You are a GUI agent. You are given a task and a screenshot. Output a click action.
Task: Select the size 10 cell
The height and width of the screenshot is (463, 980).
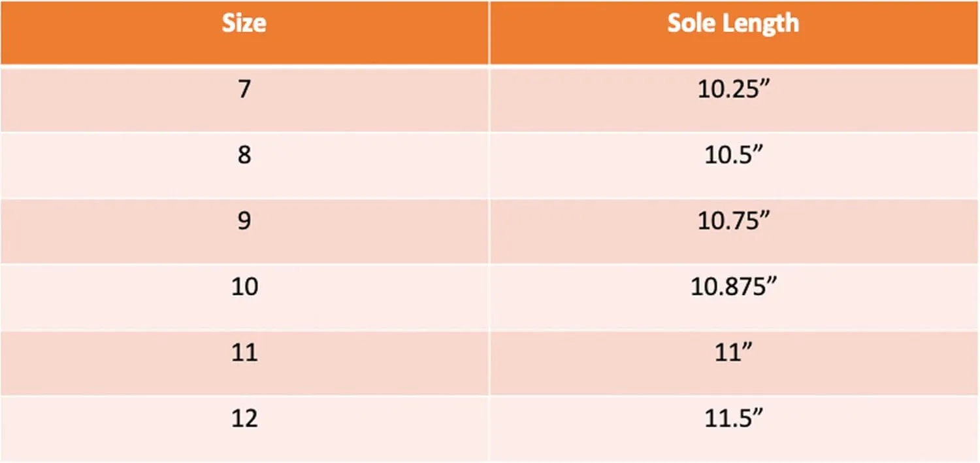click(x=244, y=297)
